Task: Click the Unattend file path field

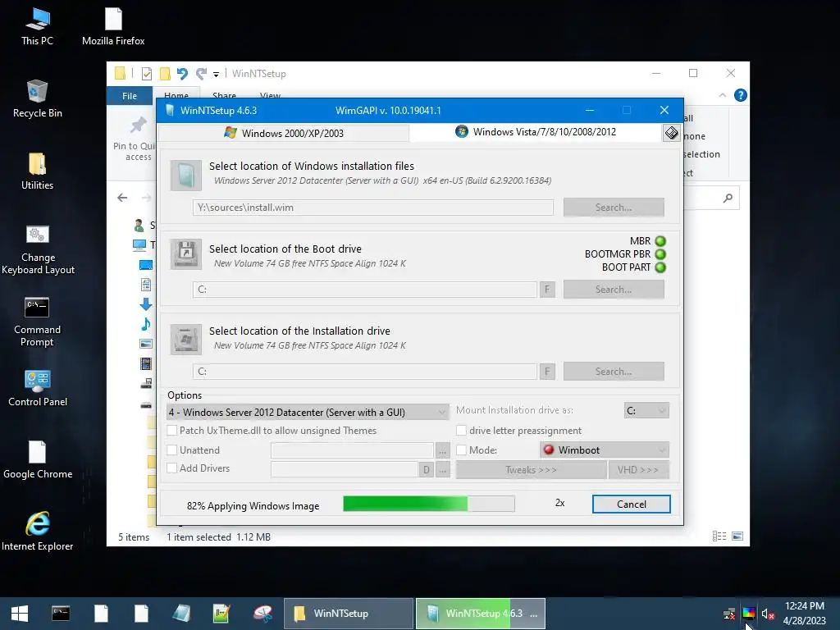Action: 352,450
